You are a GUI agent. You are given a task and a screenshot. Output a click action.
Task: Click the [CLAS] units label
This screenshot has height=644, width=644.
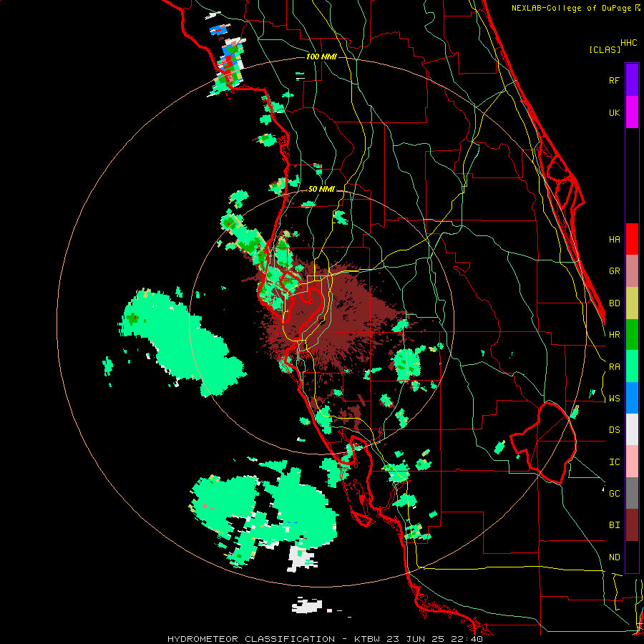coord(605,49)
